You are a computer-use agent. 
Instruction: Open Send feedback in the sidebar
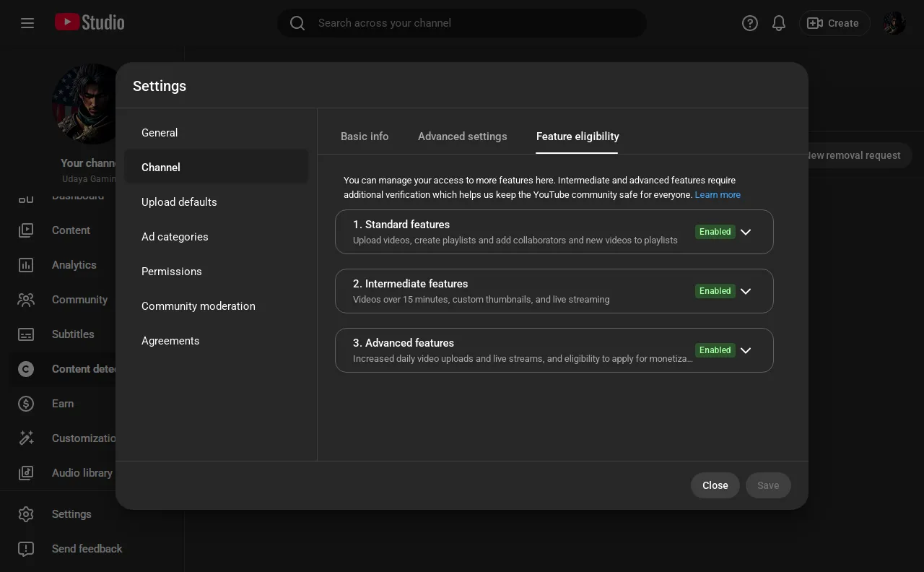click(x=87, y=549)
